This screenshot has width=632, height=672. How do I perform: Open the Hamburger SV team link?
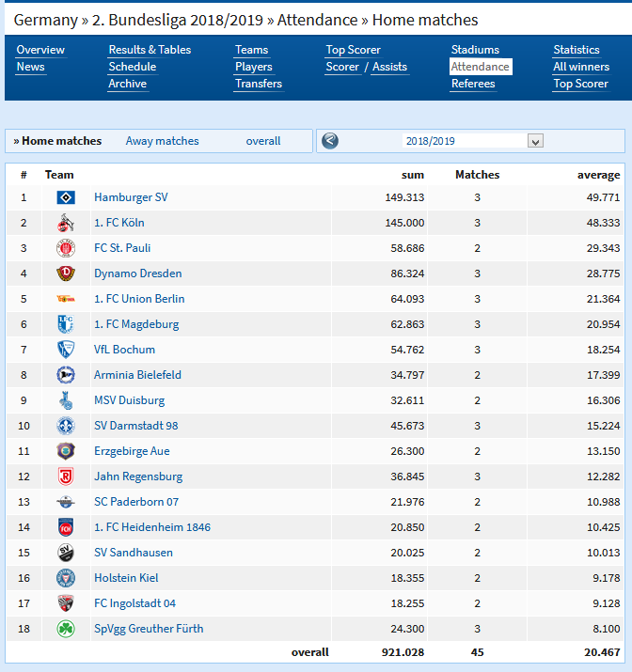pos(131,197)
